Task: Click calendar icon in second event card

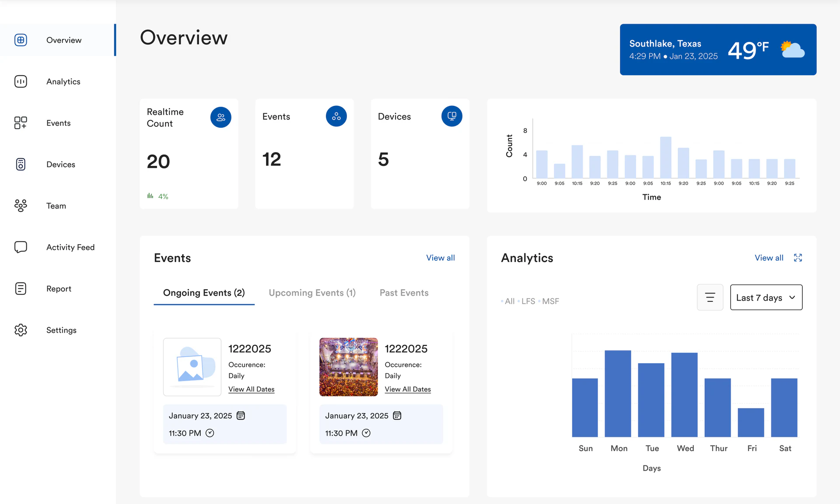Action: [x=397, y=416]
